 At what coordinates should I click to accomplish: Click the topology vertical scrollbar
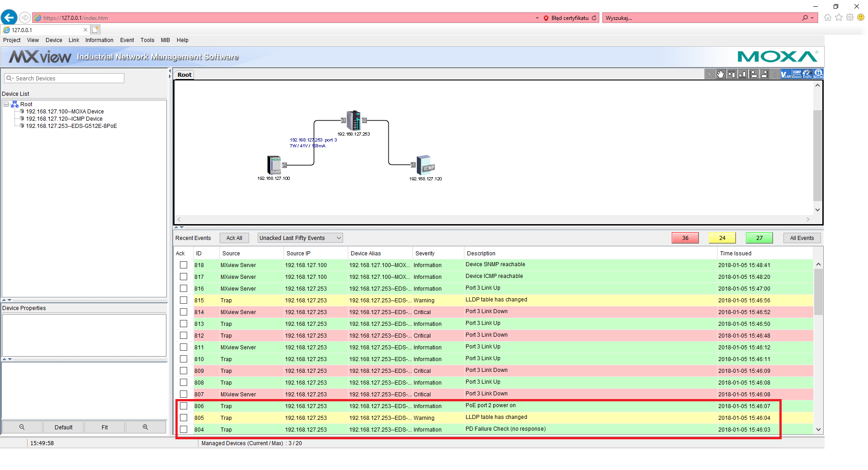[817, 155]
